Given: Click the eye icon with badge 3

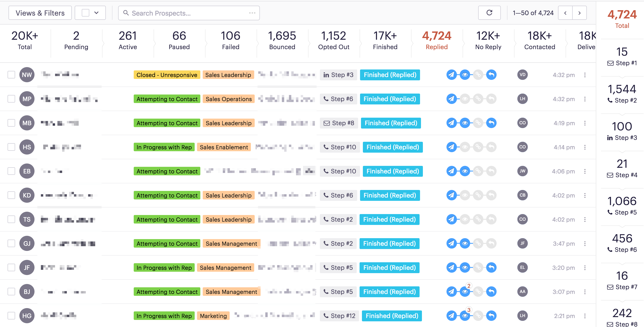Looking at the screenshot, I should pos(465,316).
